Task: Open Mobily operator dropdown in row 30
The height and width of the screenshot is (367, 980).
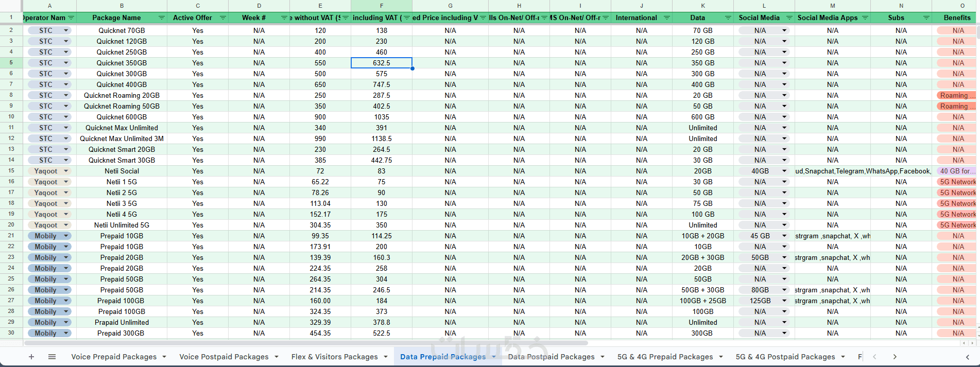Action: [x=66, y=333]
